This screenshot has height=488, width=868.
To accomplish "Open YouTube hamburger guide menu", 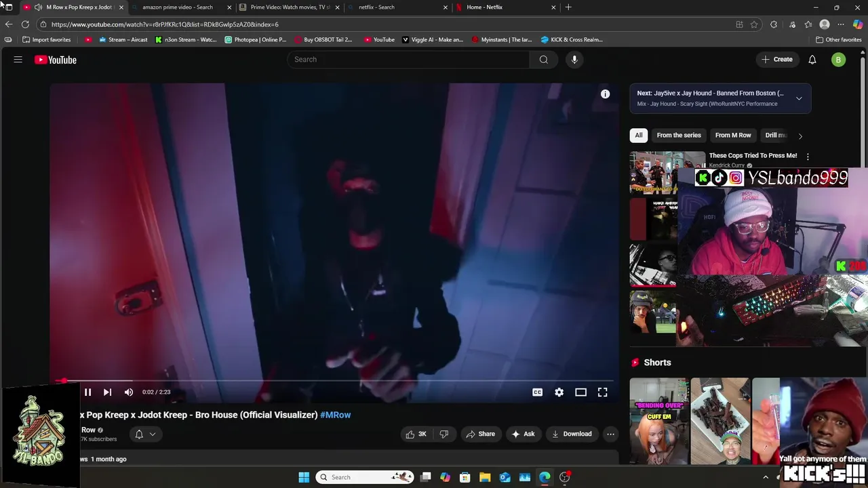I will pos(18,60).
